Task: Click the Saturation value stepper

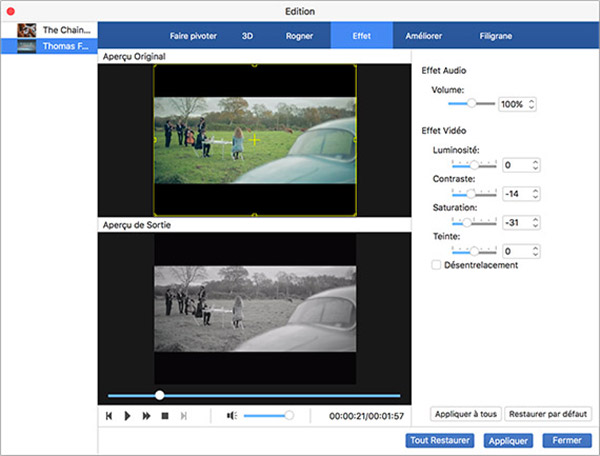Action: [536, 223]
